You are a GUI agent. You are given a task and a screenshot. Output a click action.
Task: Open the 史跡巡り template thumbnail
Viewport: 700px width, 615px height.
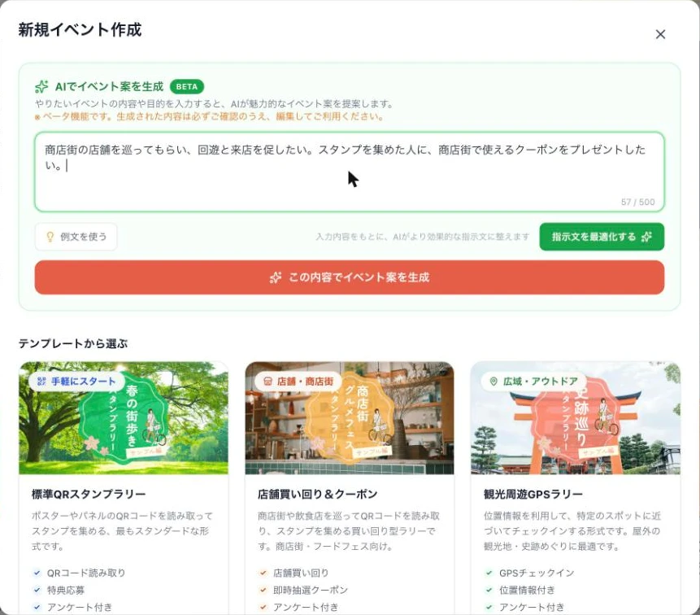tap(576, 418)
